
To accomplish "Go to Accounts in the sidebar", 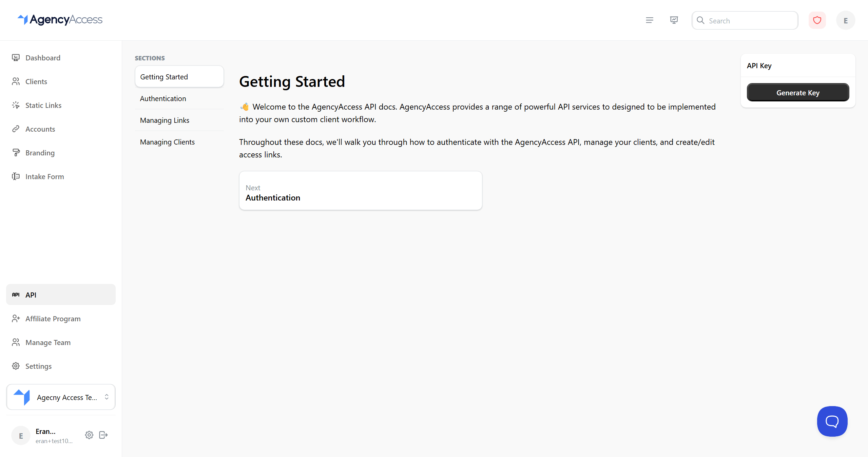I will coord(40,129).
